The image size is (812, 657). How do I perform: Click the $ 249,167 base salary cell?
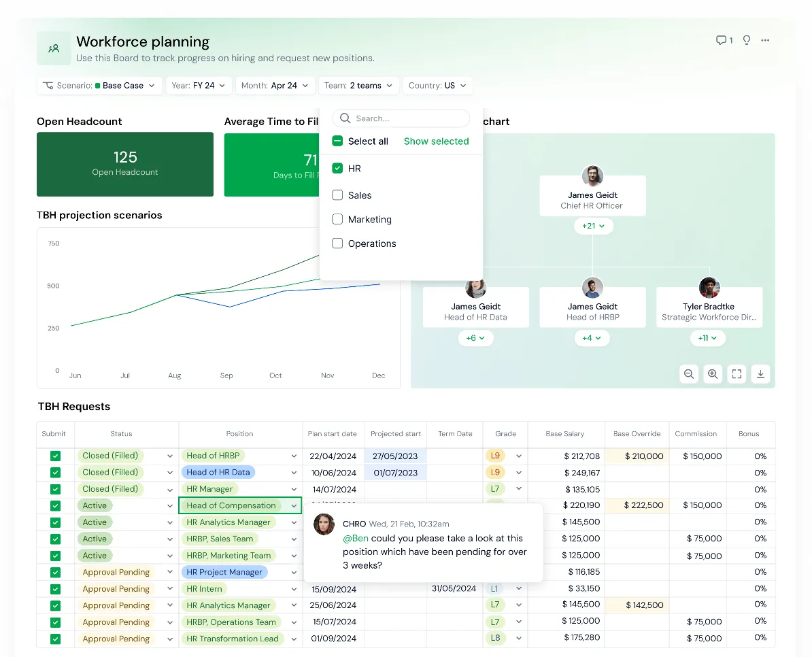tap(566, 473)
